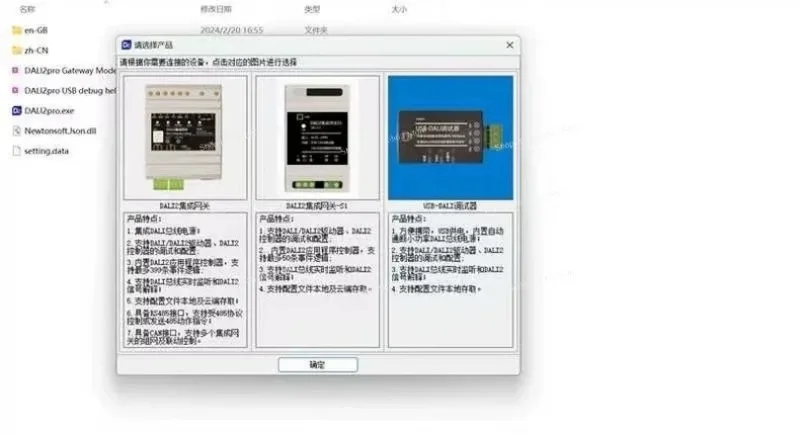Click the en-GB folder 文件夹 type cell
Viewport: 800px width, 435px height.
[x=316, y=30]
